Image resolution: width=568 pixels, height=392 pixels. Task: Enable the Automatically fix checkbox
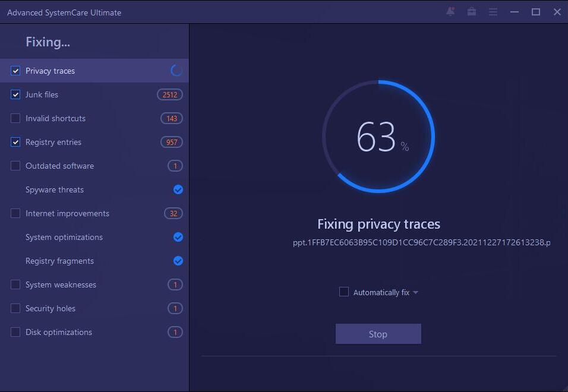(344, 292)
